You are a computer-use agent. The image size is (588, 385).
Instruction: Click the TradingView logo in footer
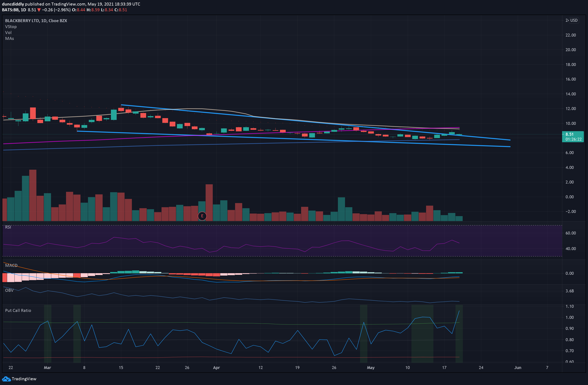[19, 379]
